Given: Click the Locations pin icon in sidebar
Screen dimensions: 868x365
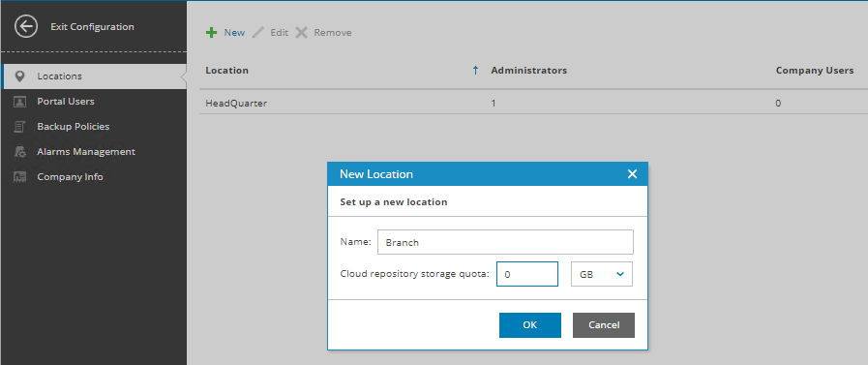Looking at the screenshot, I should click(20, 76).
